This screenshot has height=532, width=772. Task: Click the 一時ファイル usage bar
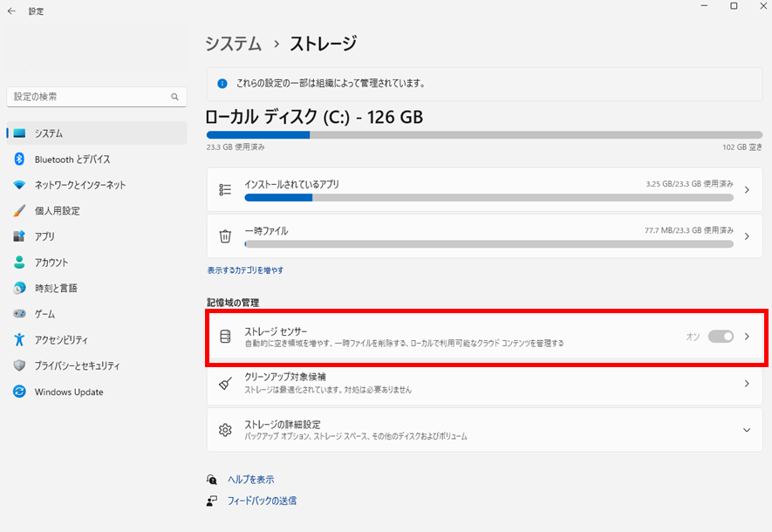(x=488, y=244)
